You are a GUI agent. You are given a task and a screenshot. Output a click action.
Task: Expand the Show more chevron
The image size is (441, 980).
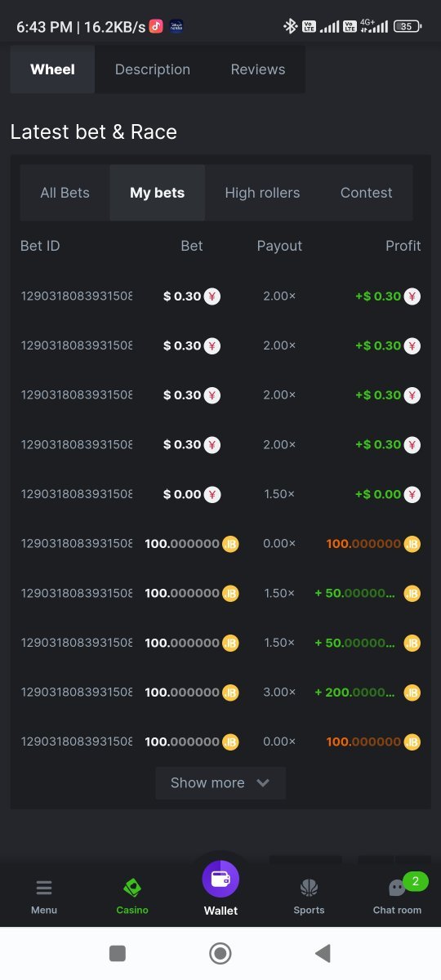tap(263, 782)
